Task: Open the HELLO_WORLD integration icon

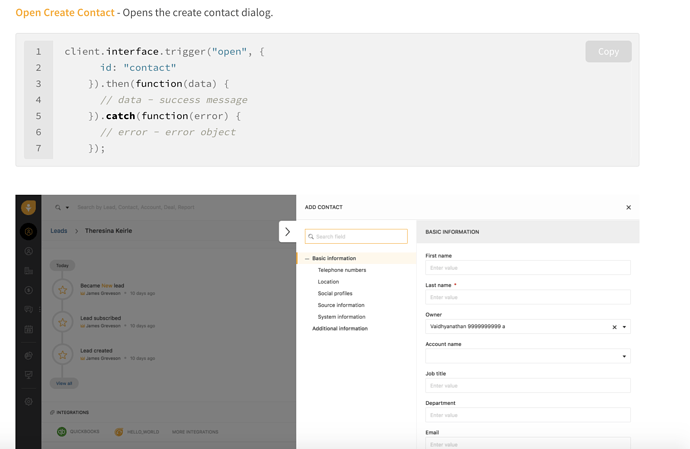Action: (119, 432)
